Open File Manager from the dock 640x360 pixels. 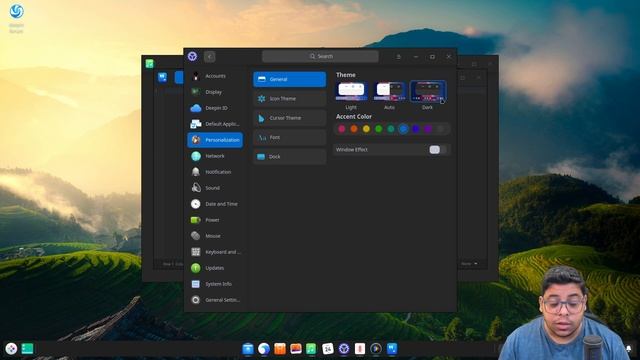(248, 349)
